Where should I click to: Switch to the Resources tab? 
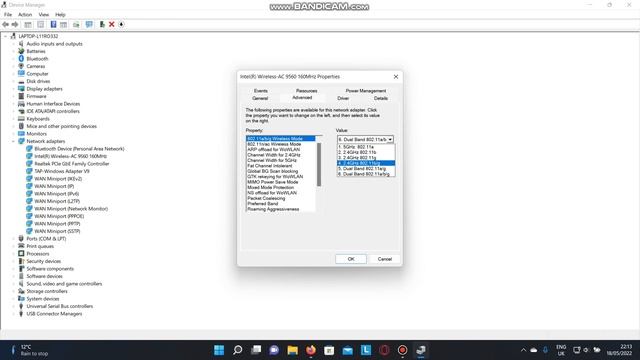[307, 91]
